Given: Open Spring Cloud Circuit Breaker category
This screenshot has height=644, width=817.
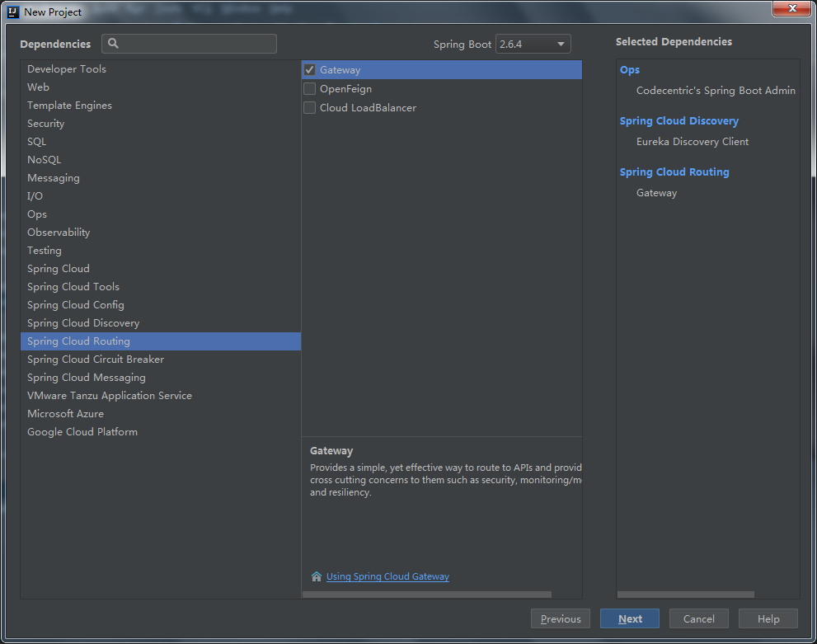Looking at the screenshot, I should [x=161, y=360].
